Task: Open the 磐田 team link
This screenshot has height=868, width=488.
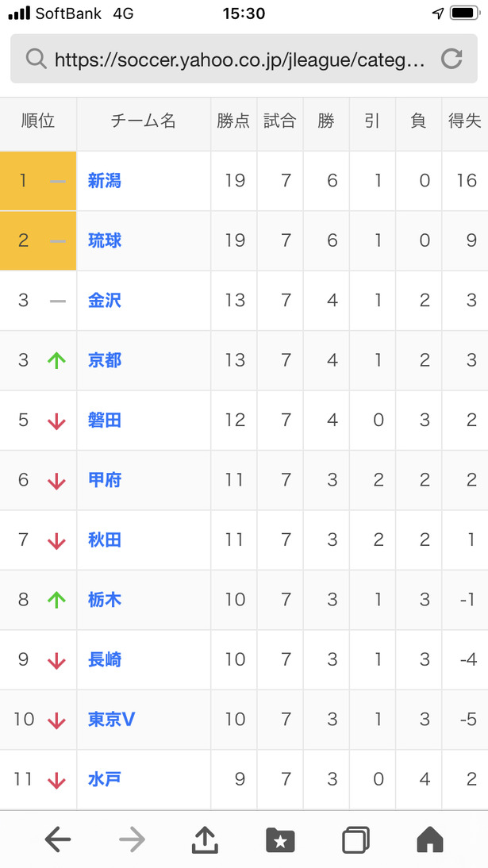Action: tap(105, 420)
